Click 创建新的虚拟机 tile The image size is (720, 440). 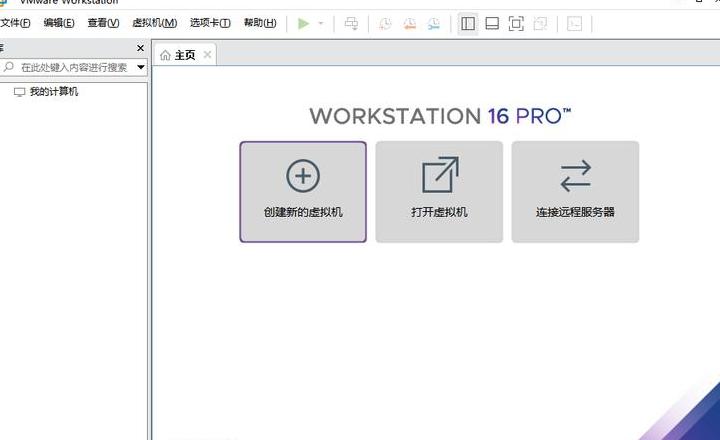tap(303, 192)
